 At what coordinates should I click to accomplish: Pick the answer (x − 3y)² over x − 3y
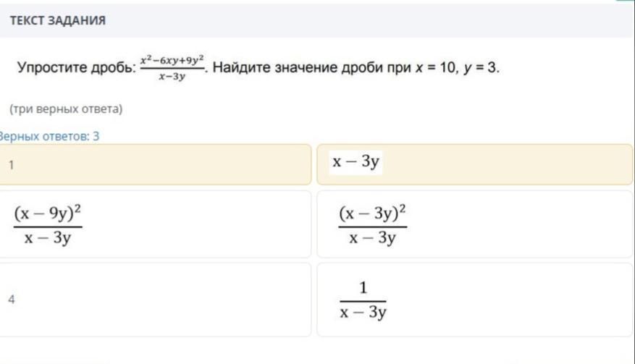coord(474,224)
